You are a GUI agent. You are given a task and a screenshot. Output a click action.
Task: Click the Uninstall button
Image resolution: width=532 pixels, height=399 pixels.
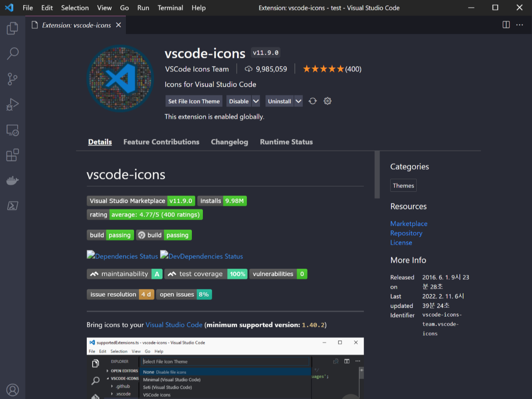pyautogui.click(x=279, y=101)
